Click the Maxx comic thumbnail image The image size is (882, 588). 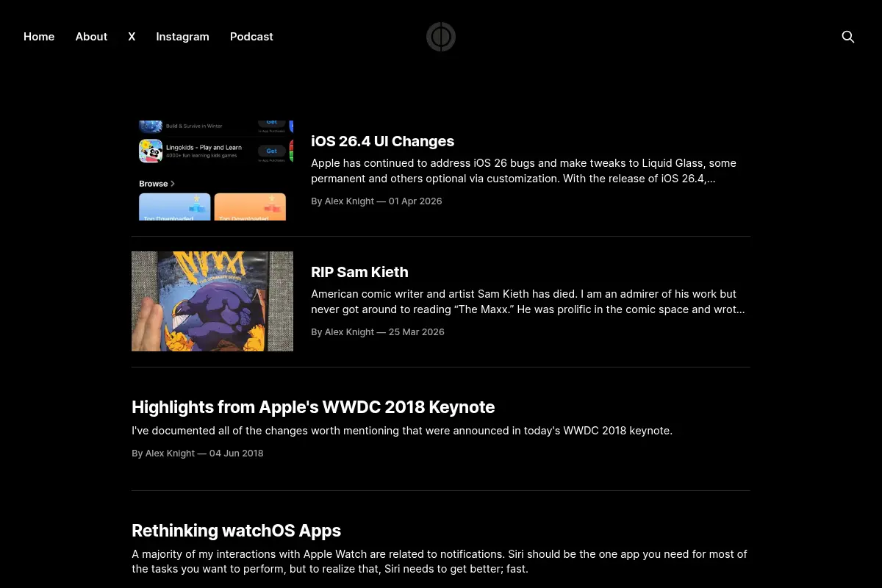tap(212, 301)
